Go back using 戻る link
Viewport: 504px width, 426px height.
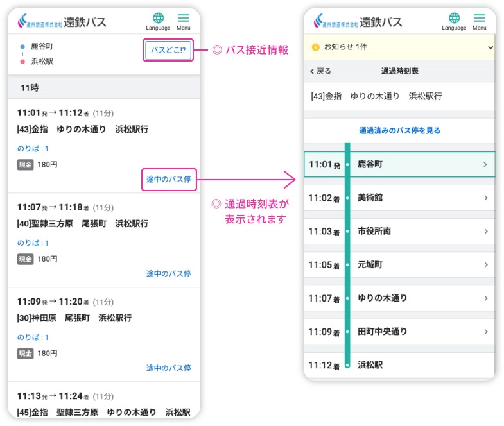320,71
